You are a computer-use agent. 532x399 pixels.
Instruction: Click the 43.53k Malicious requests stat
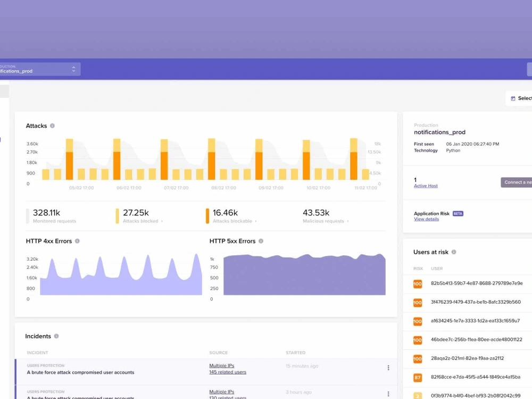pos(326,216)
